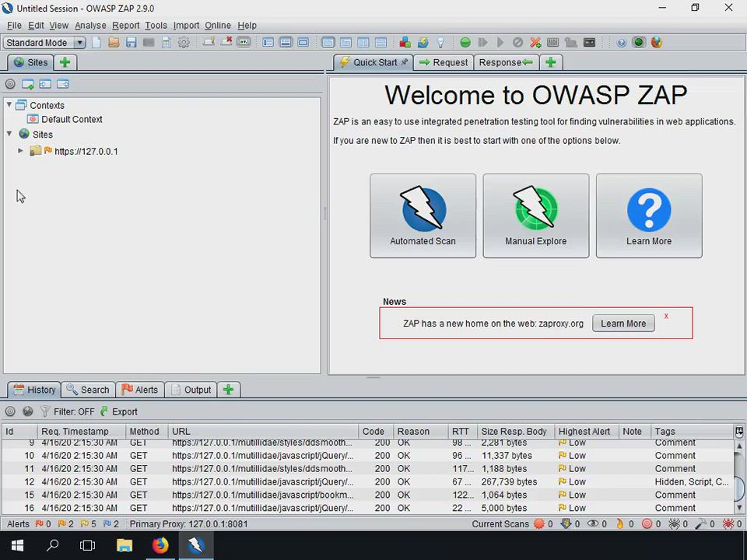The height and width of the screenshot is (560, 747).
Task: Click the Submit and continue play icon
Action: pyautogui.click(x=500, y=43)
